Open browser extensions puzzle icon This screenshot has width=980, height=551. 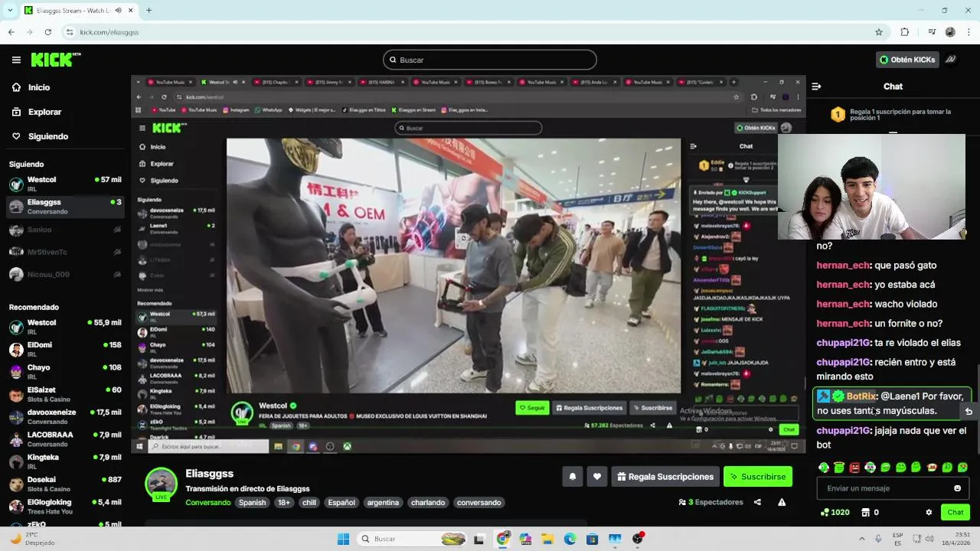(905, 32)
